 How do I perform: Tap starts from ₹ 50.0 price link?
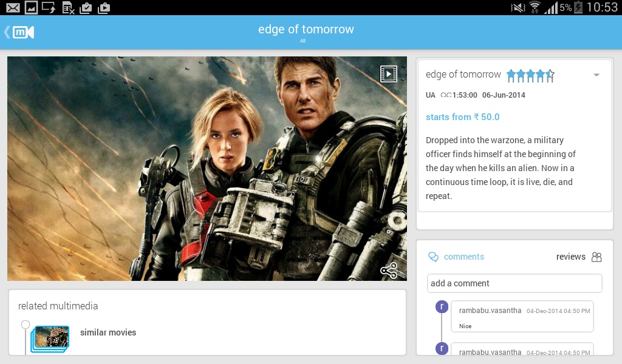[462, 117]
